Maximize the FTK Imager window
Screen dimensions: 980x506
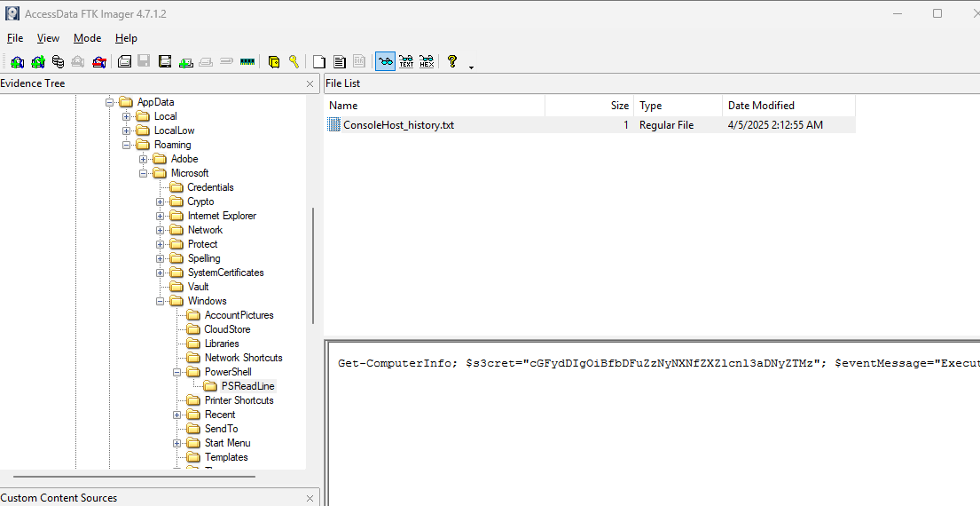[x=937, y=13]
